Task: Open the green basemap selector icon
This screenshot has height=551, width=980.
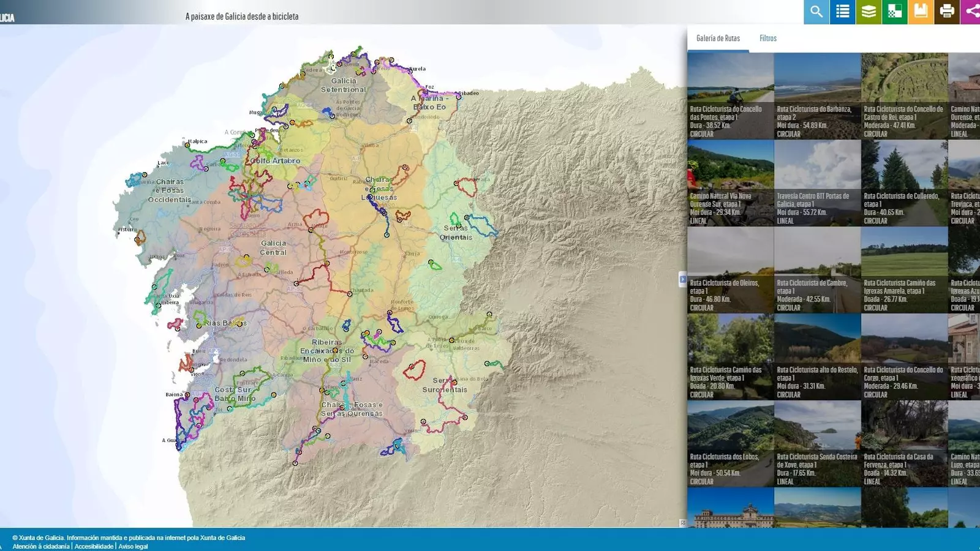Action: click(895, 12)
